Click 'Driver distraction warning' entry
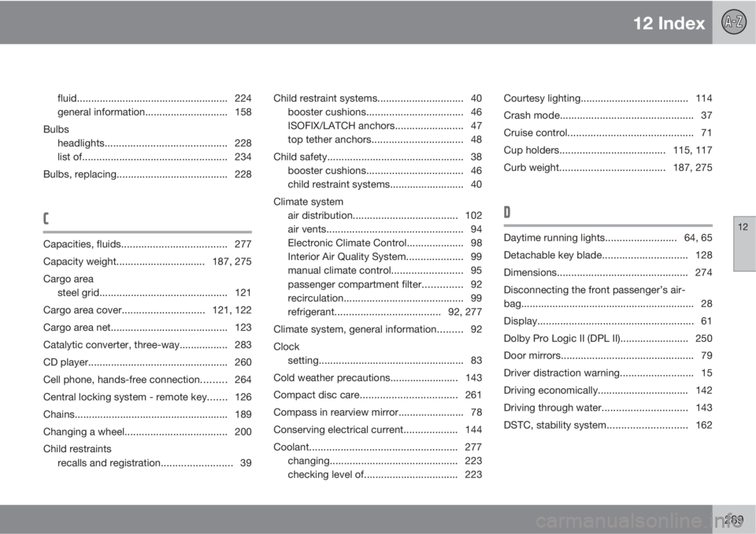The width and height of the screenshot is (756, 534). click(608, 373)
